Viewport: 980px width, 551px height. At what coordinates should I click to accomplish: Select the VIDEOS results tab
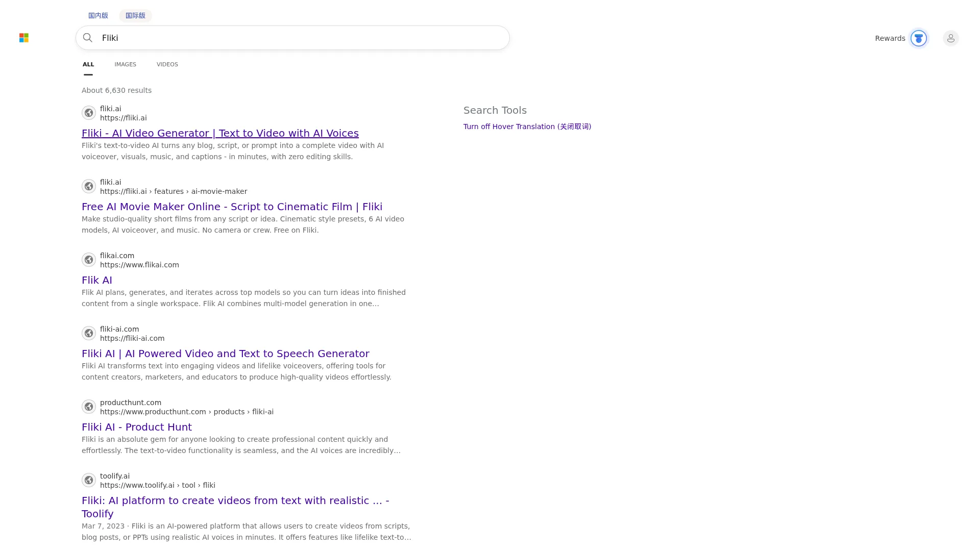[167, 64]
